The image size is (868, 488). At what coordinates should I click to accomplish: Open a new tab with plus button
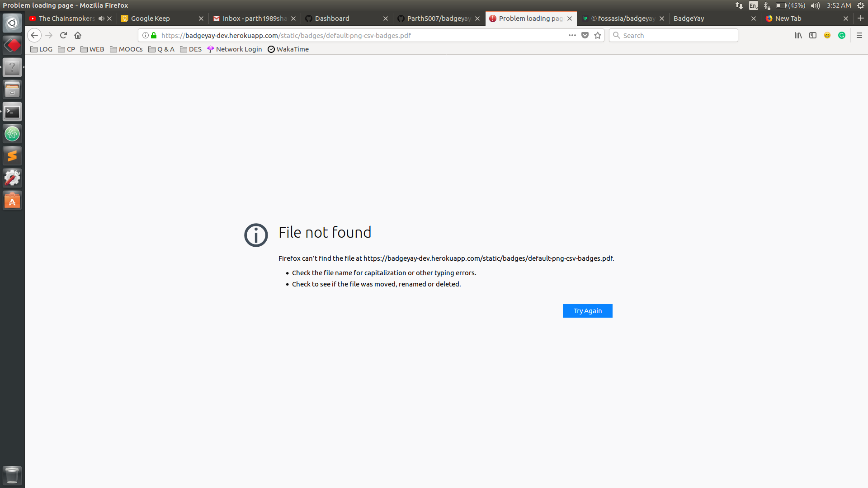[861, 18]
